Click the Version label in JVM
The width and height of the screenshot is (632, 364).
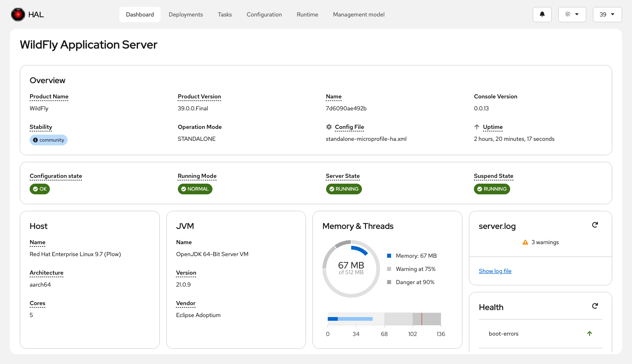coord(186,273)
